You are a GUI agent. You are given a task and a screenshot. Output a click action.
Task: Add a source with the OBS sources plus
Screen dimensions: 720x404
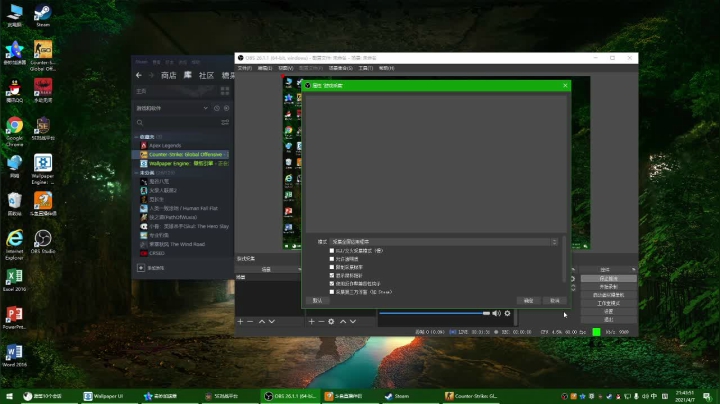click(311, 321)
